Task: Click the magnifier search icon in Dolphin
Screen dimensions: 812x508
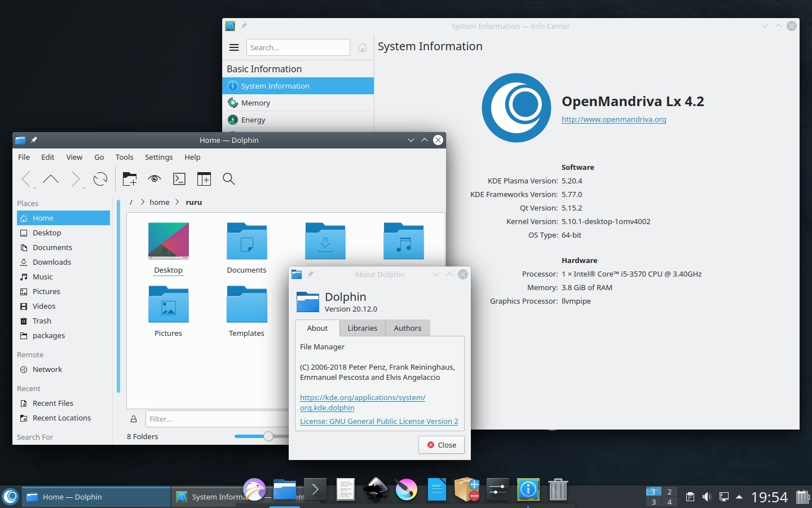Action: point(228,179)
